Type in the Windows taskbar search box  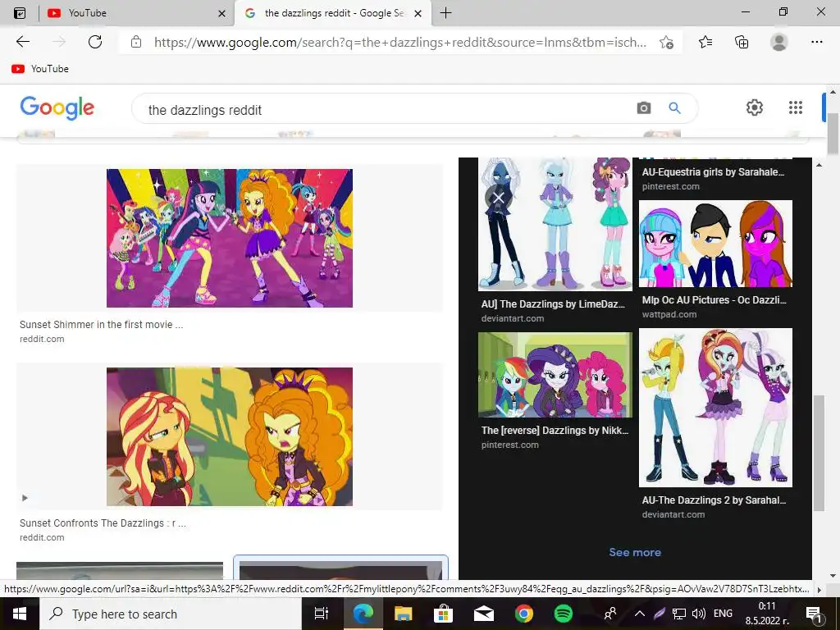click(170, 614)
